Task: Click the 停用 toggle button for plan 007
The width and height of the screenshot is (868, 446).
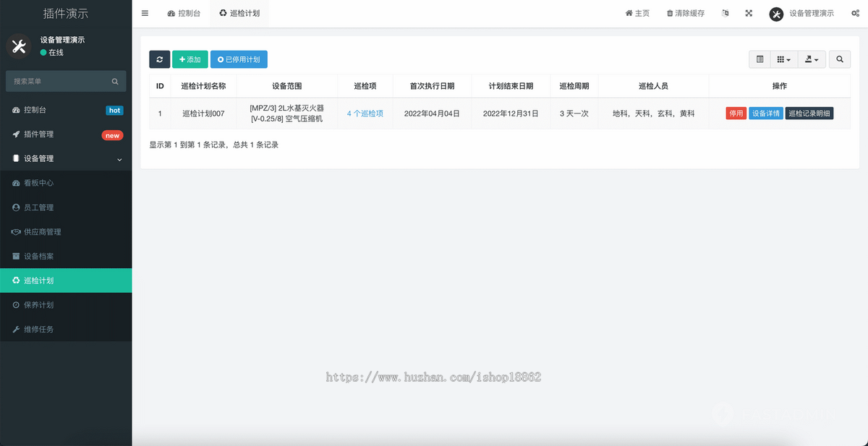Action: tap(736, 113)
